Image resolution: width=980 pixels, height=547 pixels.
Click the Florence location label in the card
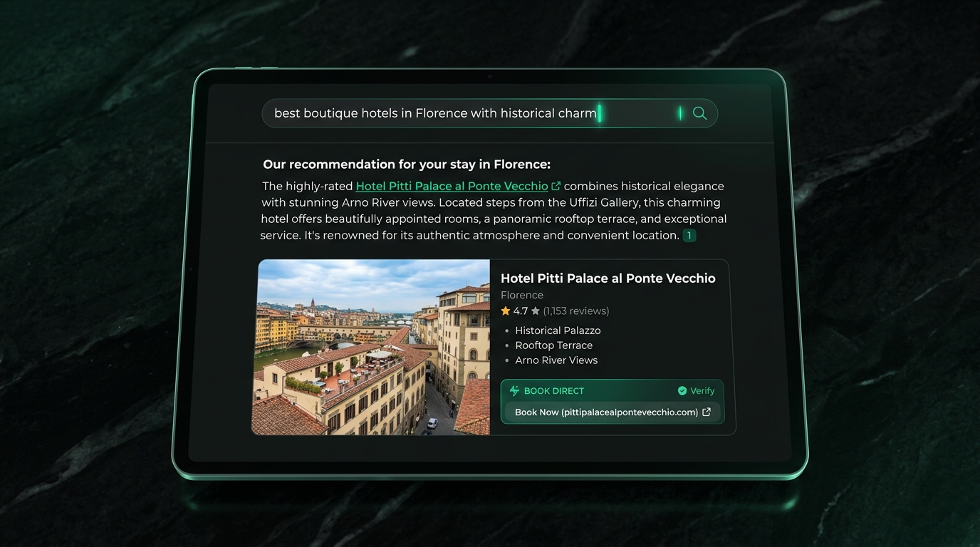click(x=522, y=295)
